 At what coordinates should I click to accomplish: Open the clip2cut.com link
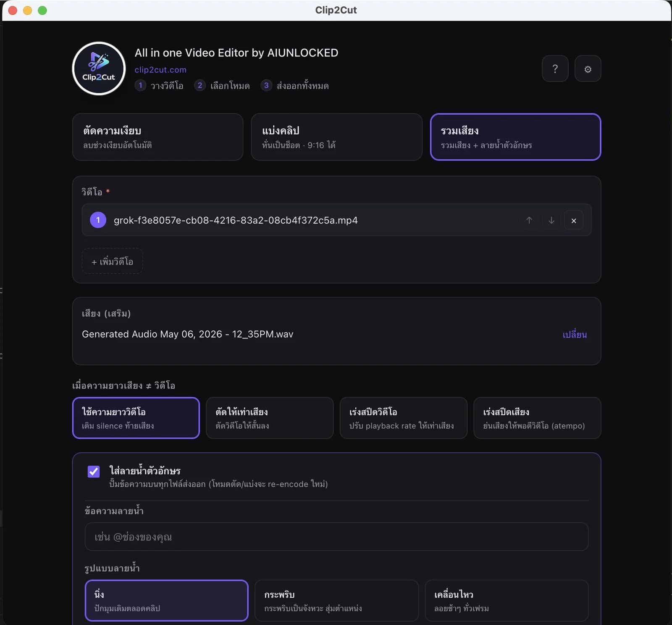click(x=160, y=70)
